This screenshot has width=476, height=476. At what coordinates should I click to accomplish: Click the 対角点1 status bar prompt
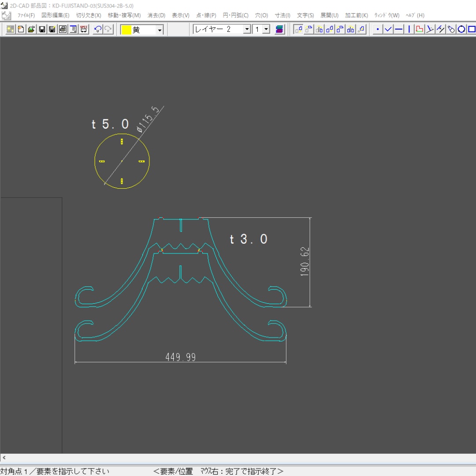click(55, 471)
